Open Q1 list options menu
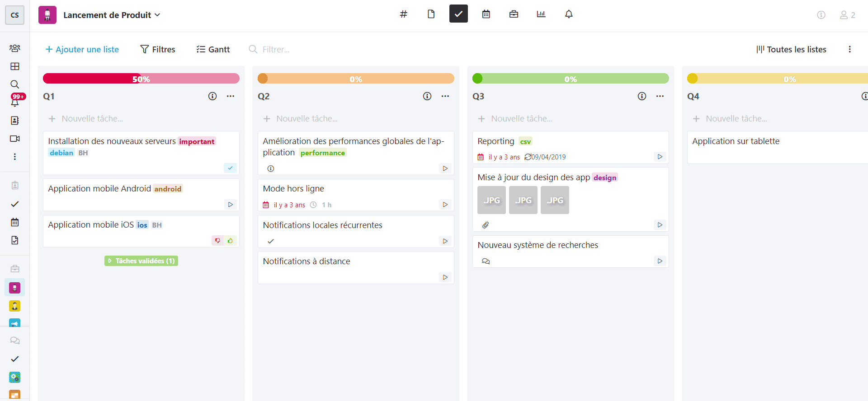The height and width of the screenshot is (401, 868). [x=231, y=96]
